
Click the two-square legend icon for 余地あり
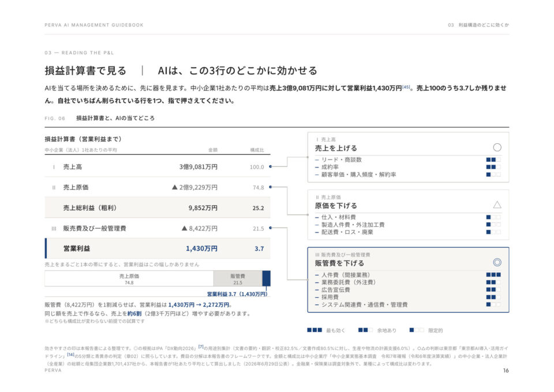pos(365,330)
